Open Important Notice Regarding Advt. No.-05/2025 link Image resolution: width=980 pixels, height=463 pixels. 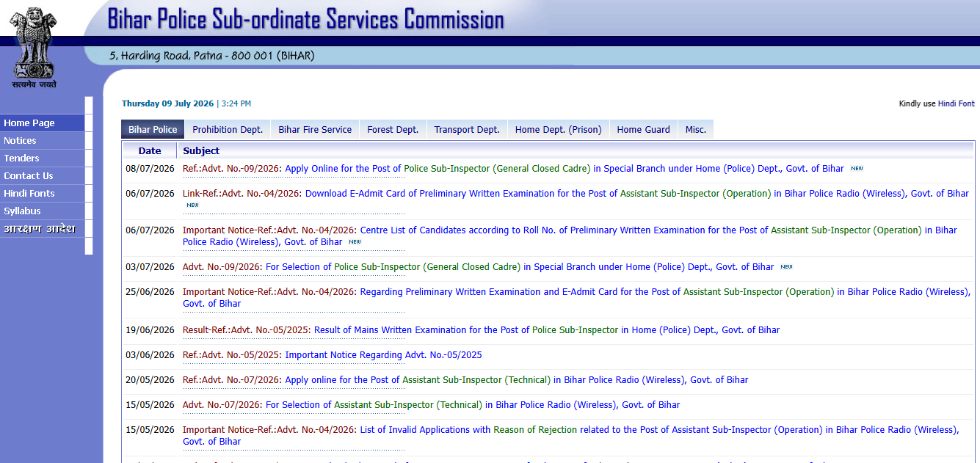383,355
